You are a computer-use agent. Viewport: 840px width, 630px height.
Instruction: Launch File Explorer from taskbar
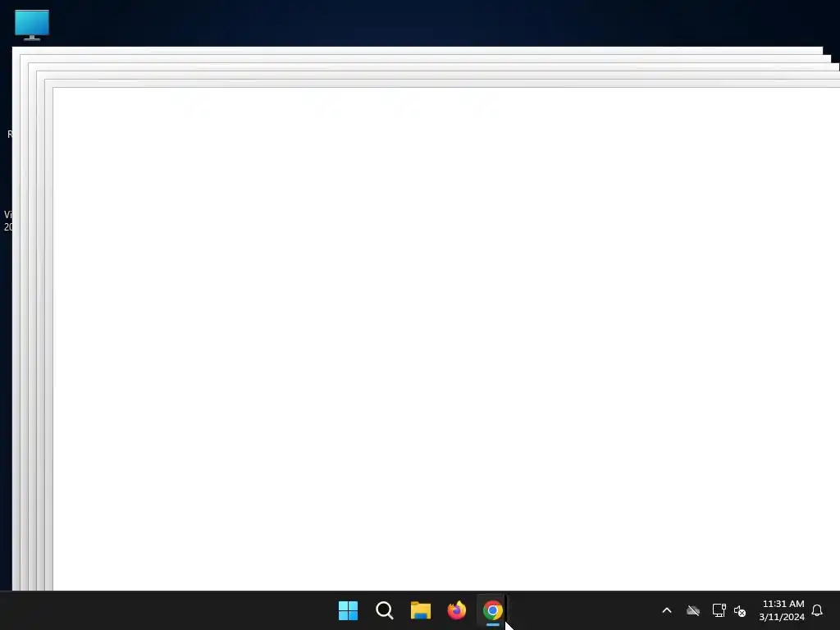(x=421, y=610)
